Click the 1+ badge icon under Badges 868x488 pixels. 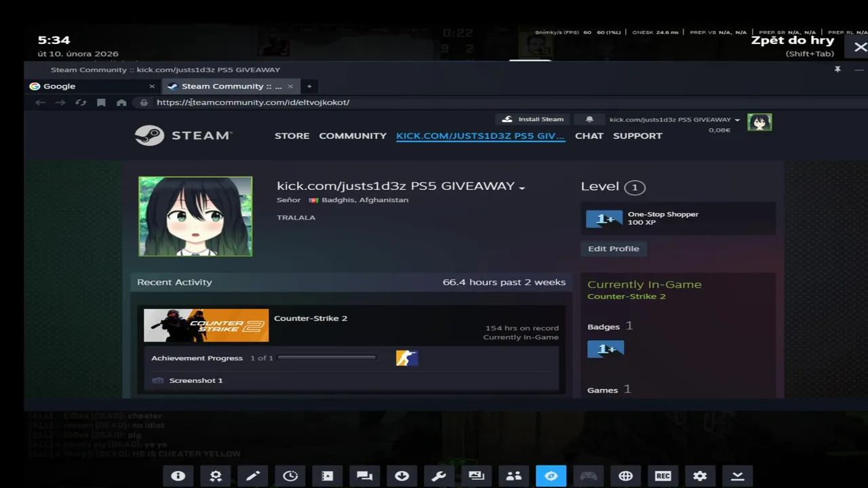606,349
